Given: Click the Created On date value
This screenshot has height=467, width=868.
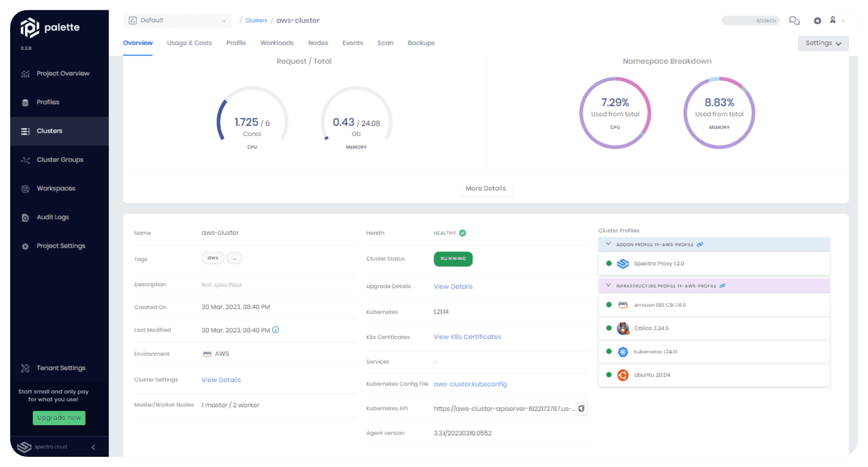Looking at the screenshot, I should click(236, 307).
